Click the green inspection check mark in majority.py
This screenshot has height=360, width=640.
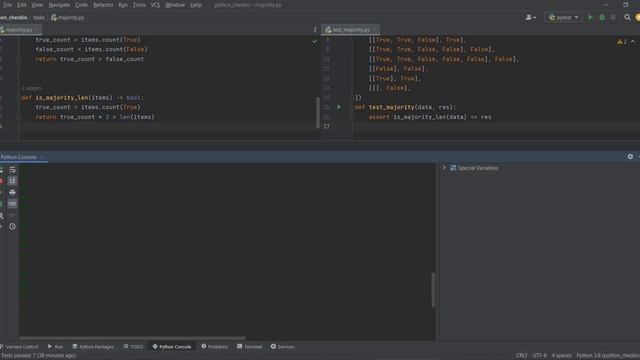point(315,41)
